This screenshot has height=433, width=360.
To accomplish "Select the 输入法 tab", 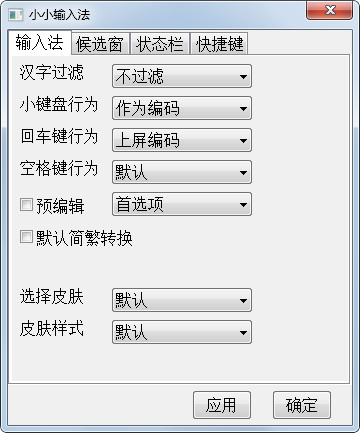I will (x=39, y=43).
